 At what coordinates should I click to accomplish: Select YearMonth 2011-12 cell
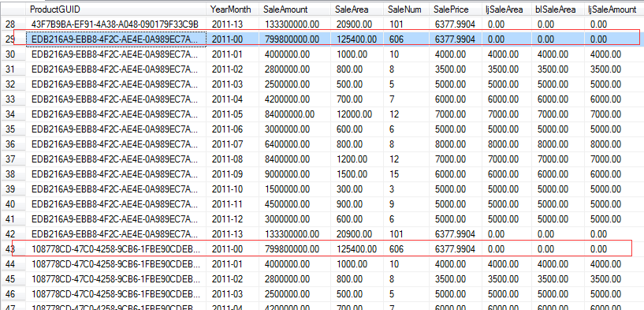point(233,219)
